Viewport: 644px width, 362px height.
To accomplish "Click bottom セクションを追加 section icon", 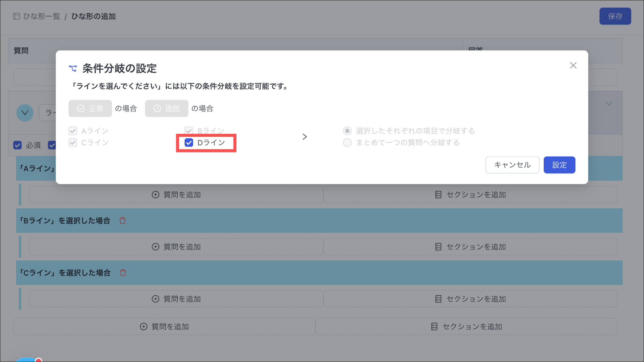I will (434, 327).
